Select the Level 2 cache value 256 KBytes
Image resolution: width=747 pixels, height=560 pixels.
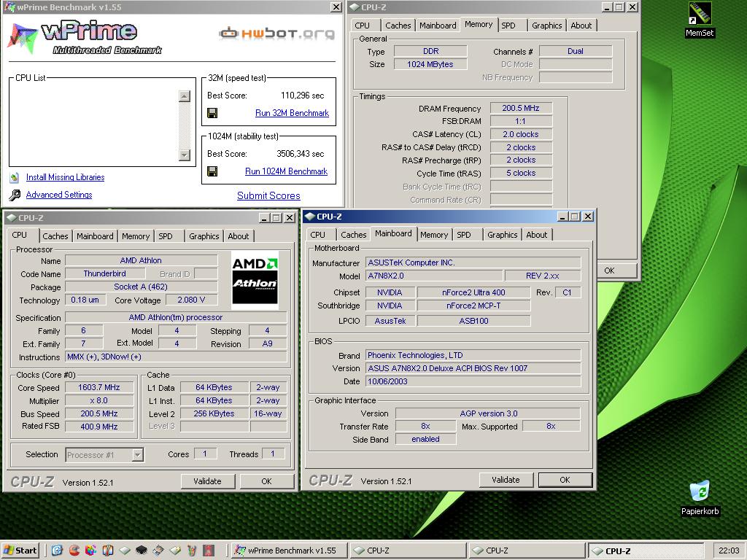pyautogui.click(x=214, y=414)
